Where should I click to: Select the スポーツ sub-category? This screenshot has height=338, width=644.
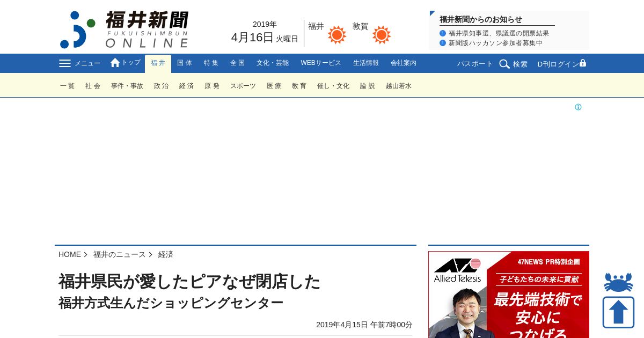pos(243,86)
